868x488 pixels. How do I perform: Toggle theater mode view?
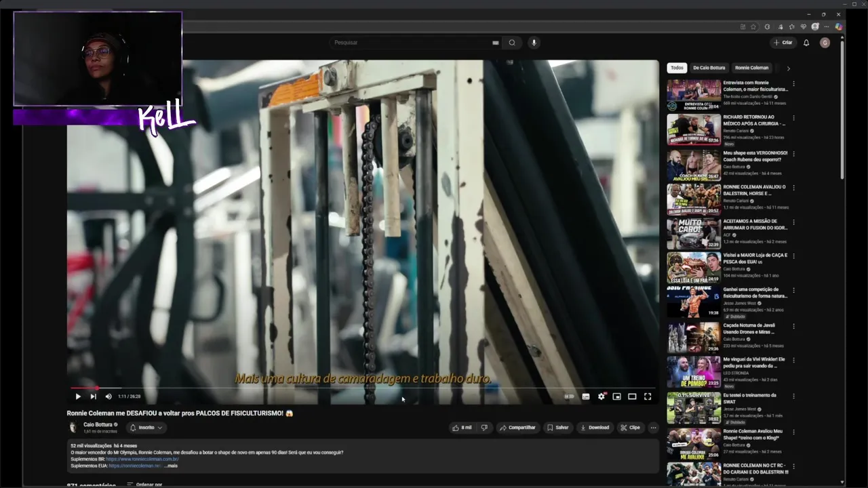pos(632,396)
